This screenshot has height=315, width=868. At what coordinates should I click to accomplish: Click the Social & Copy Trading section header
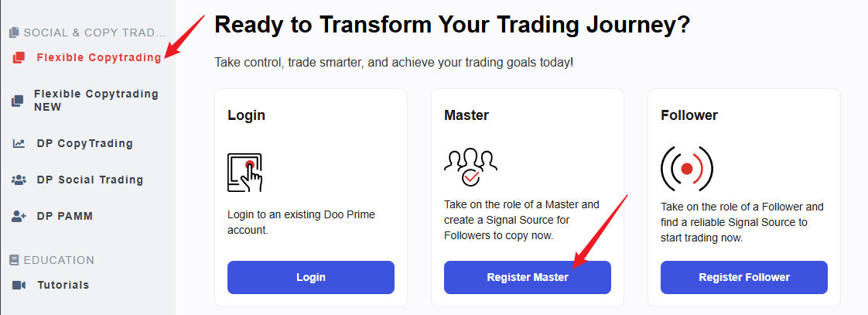tap(87, 33)
